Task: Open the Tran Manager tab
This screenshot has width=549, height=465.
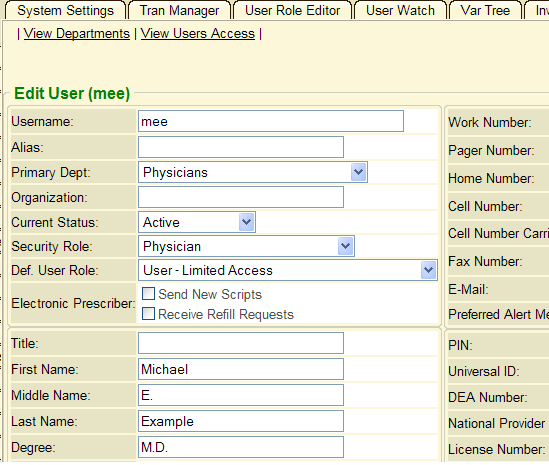Action: click(x=179, y=10)
